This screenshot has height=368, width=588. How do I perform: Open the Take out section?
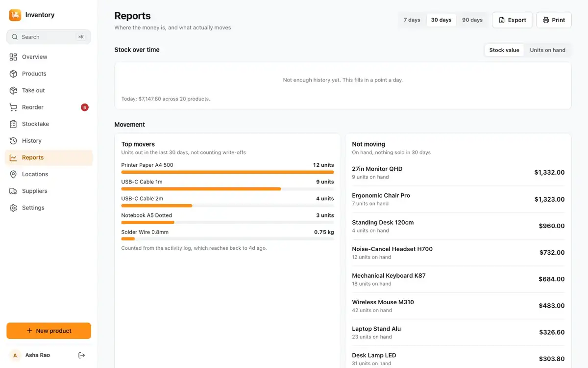49,90
